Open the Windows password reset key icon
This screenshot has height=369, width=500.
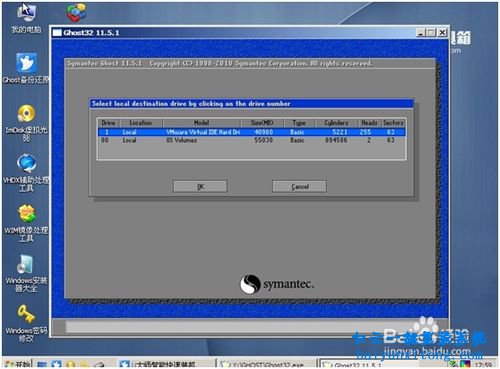(26, 323)
